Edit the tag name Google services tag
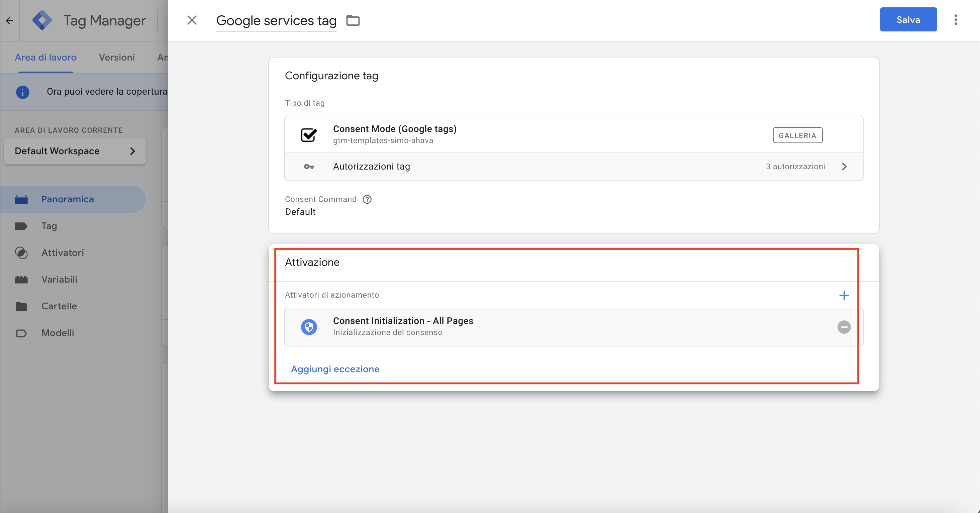The height and width of the screenshot is (513, 980). tap(276, 20)
